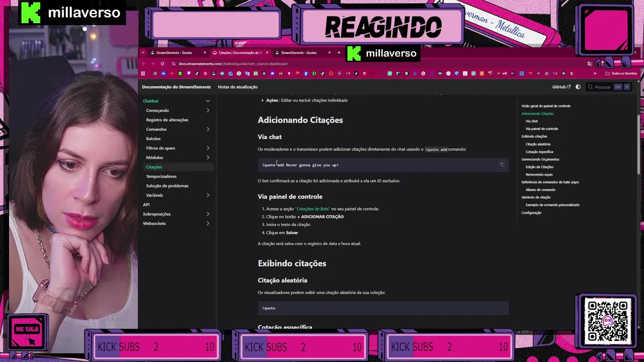Toggle the docs dark/light theme
This screenshot has height=362, width=644.
click(578, 87)
